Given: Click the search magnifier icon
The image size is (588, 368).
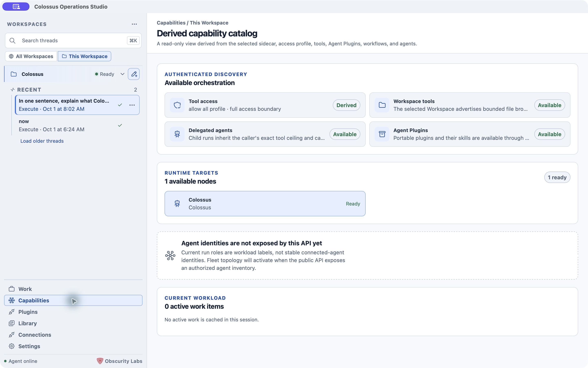Looking at the screenshot, I should pos(12,40).
